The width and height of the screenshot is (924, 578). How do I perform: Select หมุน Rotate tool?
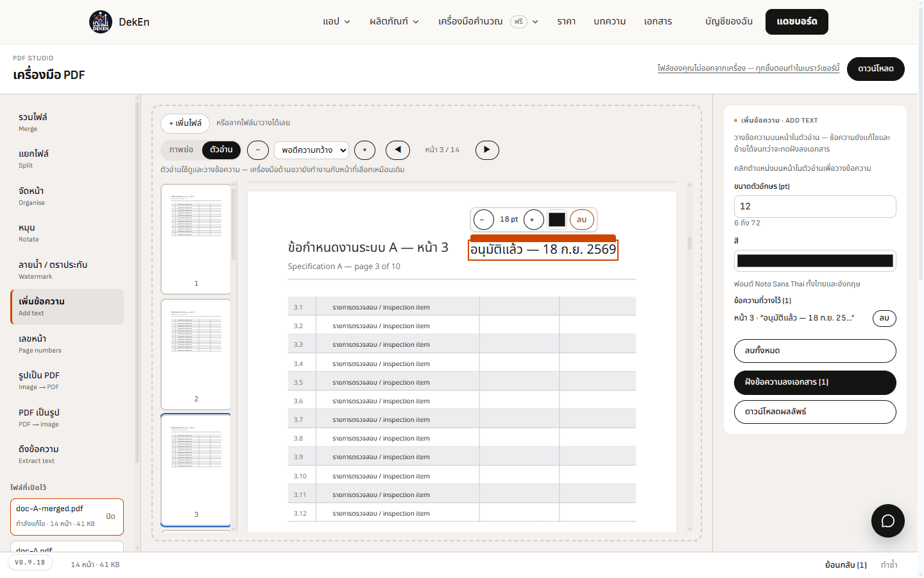[67, 232]
